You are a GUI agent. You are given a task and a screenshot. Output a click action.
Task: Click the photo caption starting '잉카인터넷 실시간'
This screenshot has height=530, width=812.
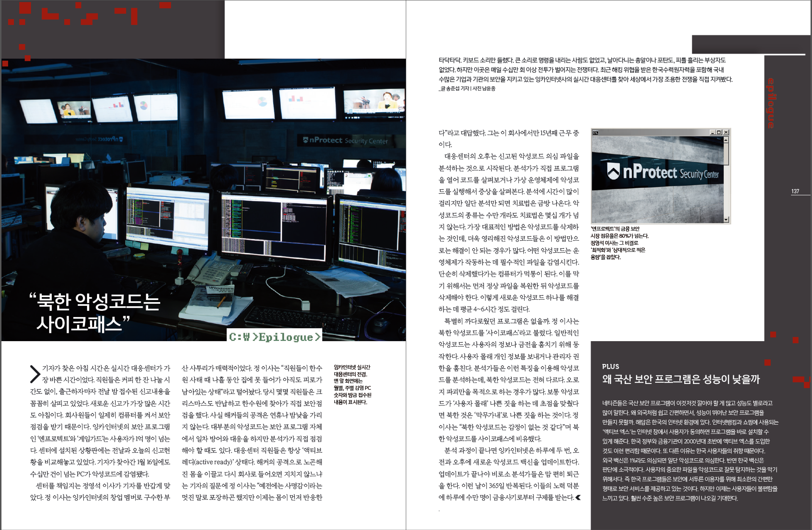pos(352,384)
